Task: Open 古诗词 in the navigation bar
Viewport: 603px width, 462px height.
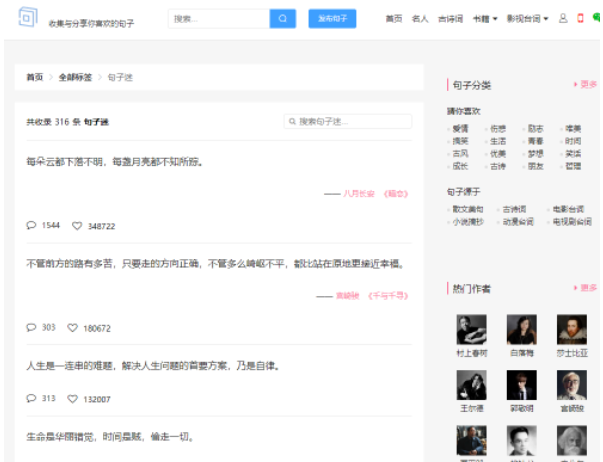Action: [450, 19]
